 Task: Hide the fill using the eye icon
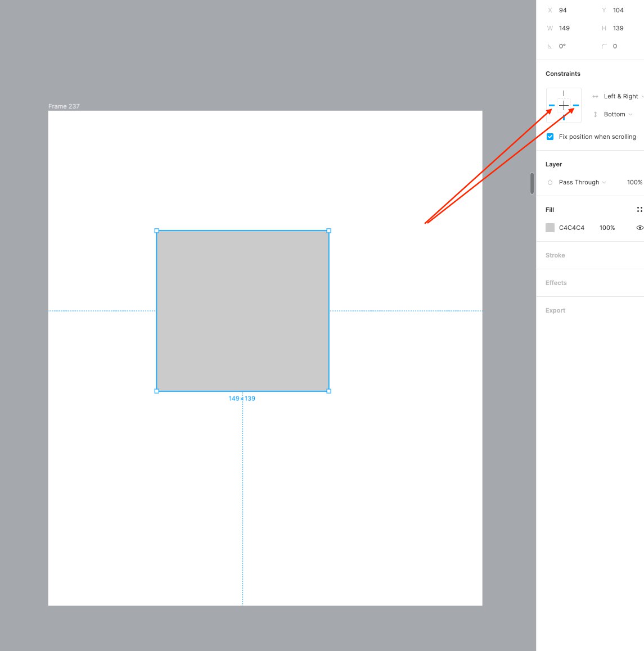point(640,228)
